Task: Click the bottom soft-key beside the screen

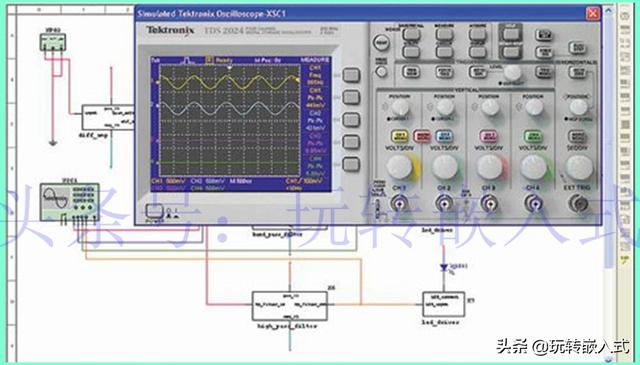Action: pos(351,164)
